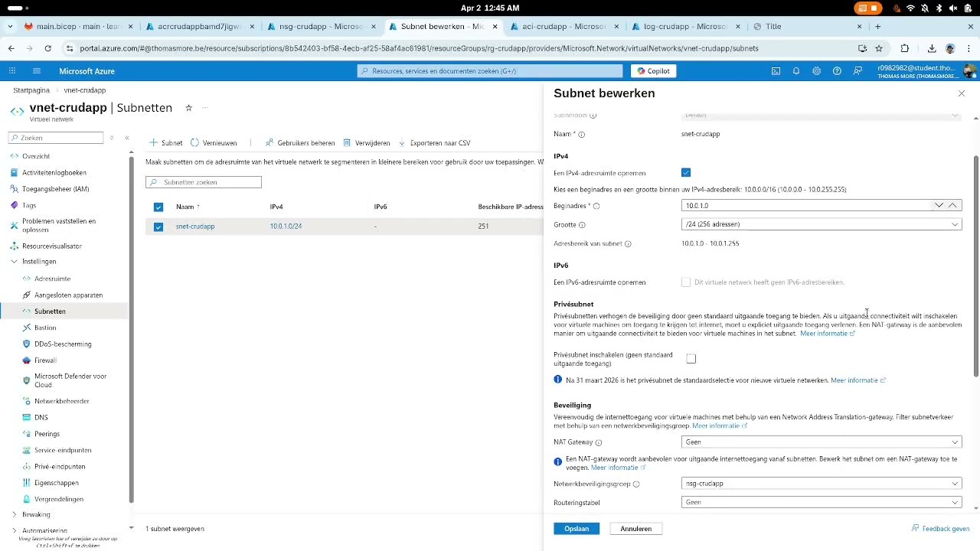This screenshot has width=980, height=551.
Task: Open the notifications bell icon
Action: [796, 71]
